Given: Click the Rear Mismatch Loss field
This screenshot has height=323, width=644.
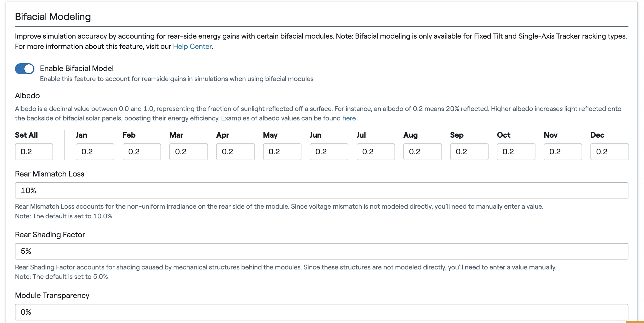Looking at the screenshot, I should (x=322, y=191).
